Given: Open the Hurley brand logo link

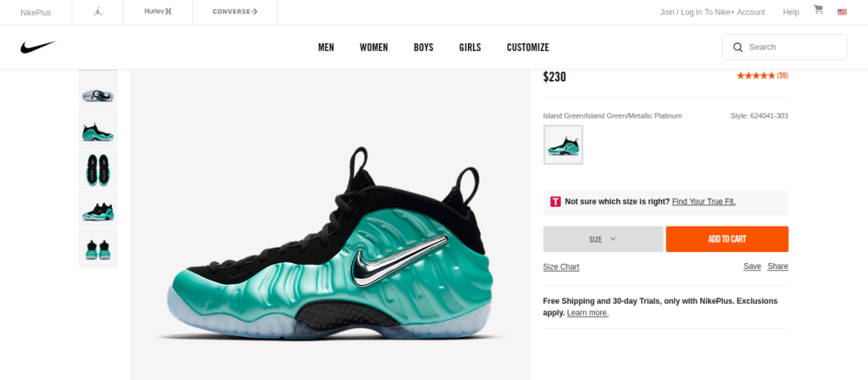Looking at the screenshot, I should click(159, 12).
